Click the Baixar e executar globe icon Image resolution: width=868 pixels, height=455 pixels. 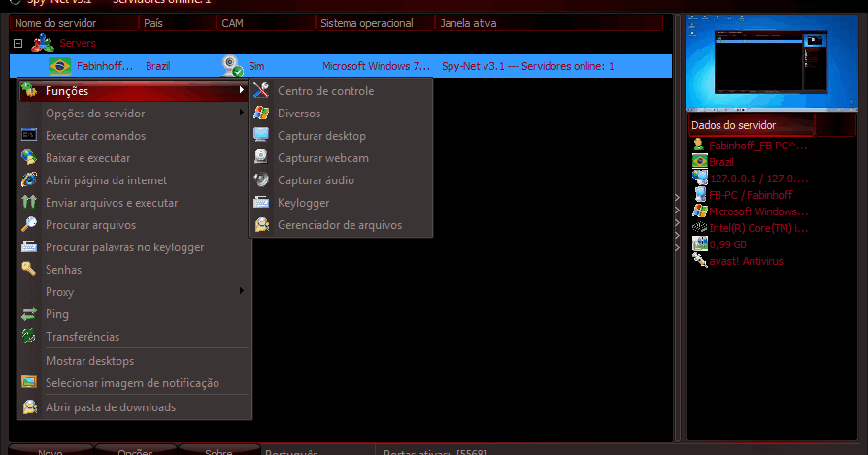29,157
